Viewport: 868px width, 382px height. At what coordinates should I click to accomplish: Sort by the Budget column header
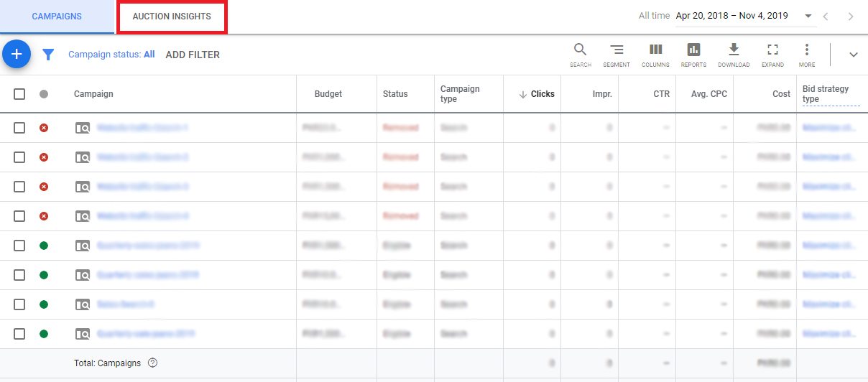[x=328, y=94]
